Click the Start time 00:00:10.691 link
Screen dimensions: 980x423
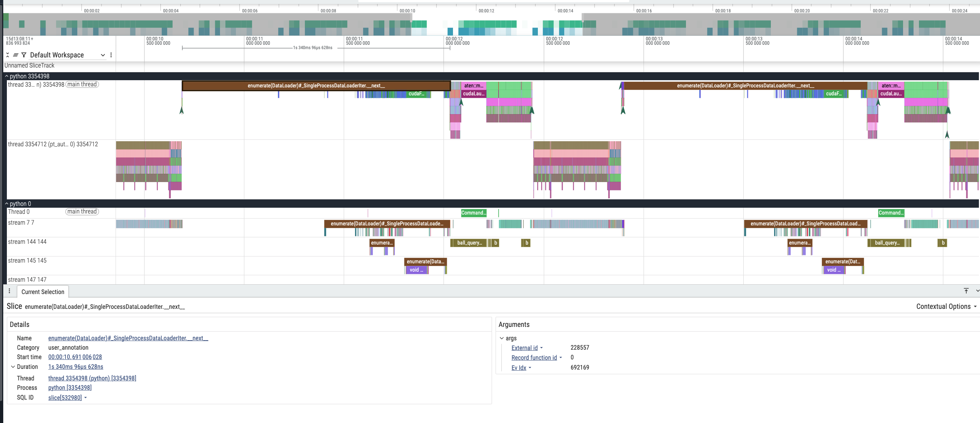75,357
